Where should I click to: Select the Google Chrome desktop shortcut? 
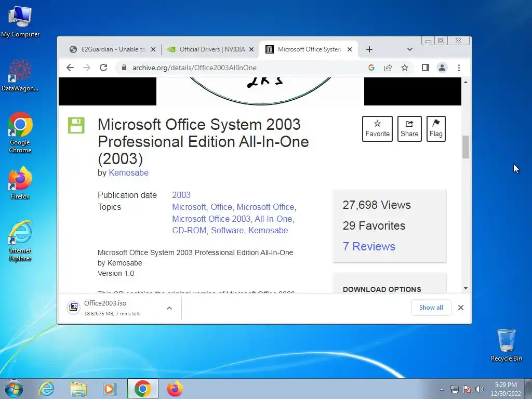20,132
